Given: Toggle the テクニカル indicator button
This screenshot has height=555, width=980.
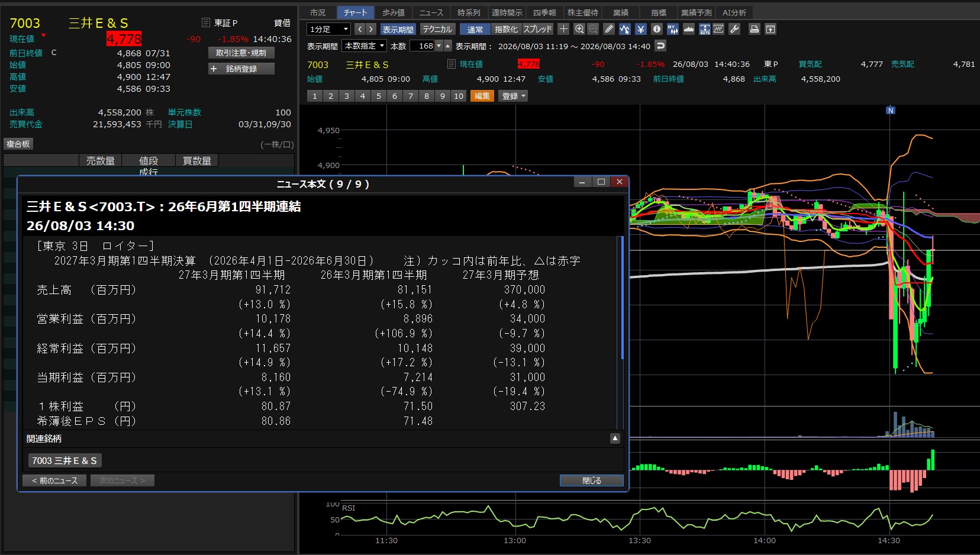Looking at the screenshot, I should (437, 29).
